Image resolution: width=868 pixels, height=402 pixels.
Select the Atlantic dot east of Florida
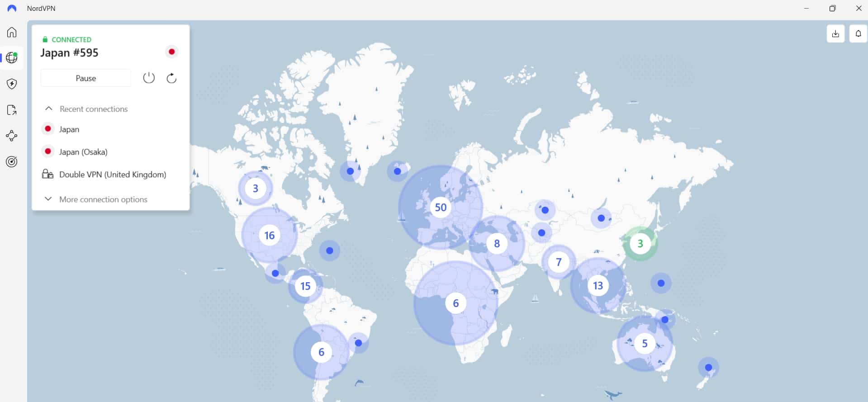click(330, 251)
